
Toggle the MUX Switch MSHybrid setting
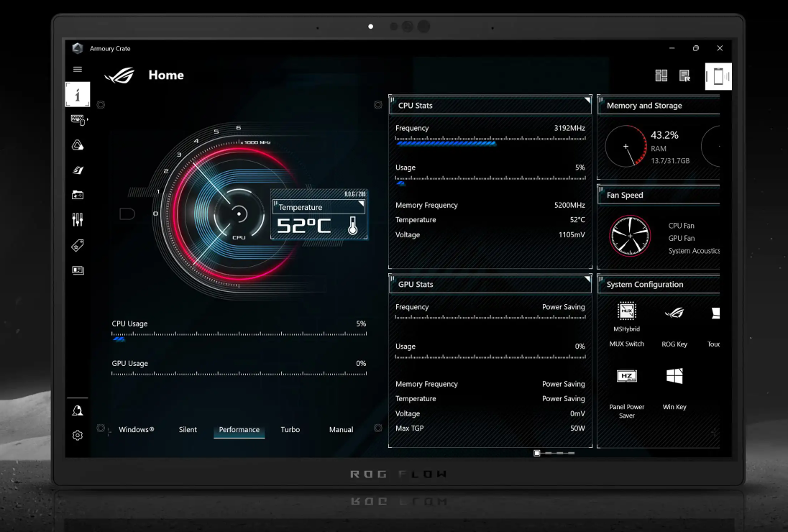click(626, 311)
